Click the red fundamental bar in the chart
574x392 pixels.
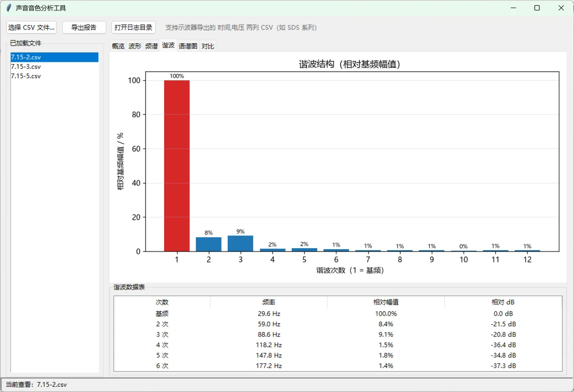pos(177,166)
